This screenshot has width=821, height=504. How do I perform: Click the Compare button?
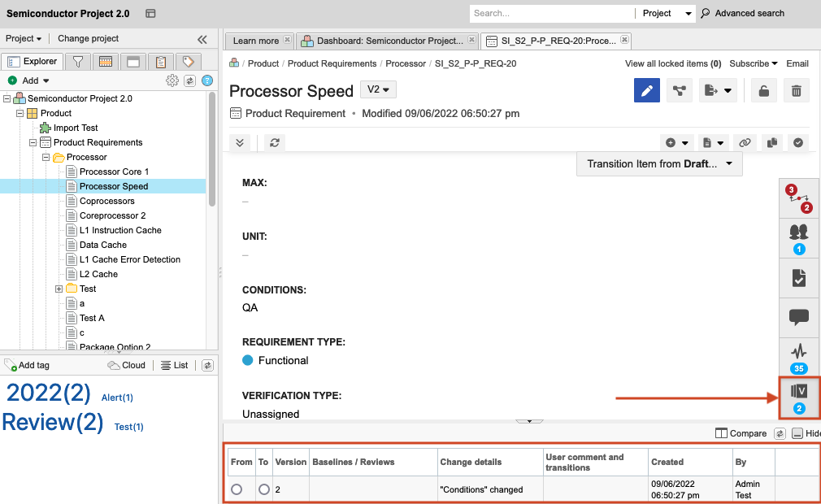coord(741,433)
